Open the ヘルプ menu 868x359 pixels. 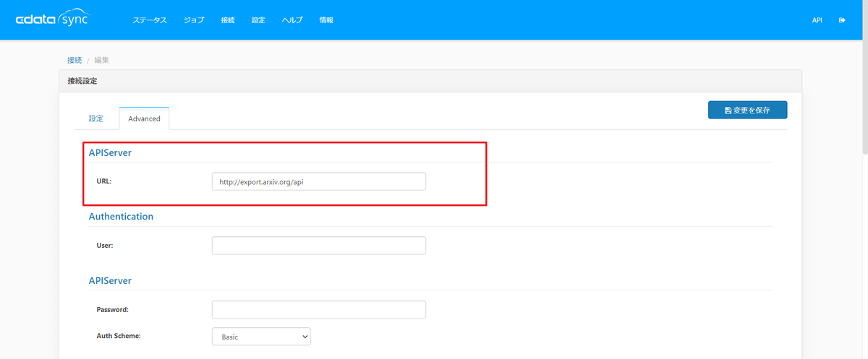pos(292,20)
